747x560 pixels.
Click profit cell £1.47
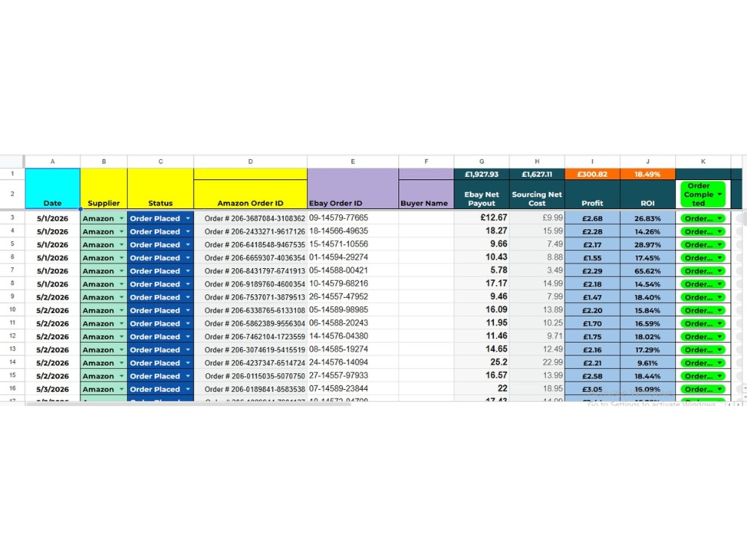(592, 296)
